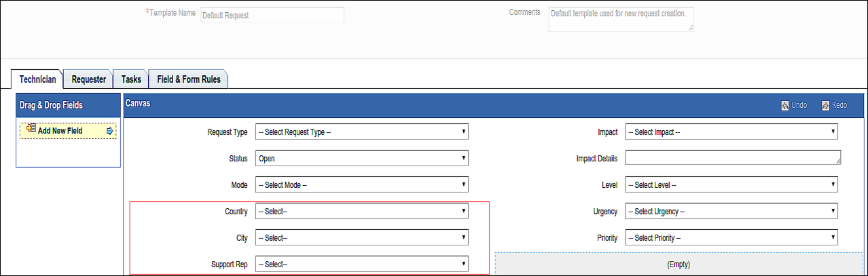Viewport: 868px width, 276px height.
Task: Open the Mode dropdown
Action: coord(362,184)
